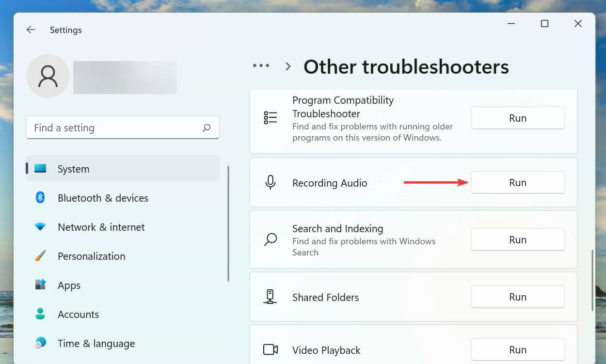Click the search magnifier icon
The image size is (606, 364).
pyautogui.click(x=207, y=128)
